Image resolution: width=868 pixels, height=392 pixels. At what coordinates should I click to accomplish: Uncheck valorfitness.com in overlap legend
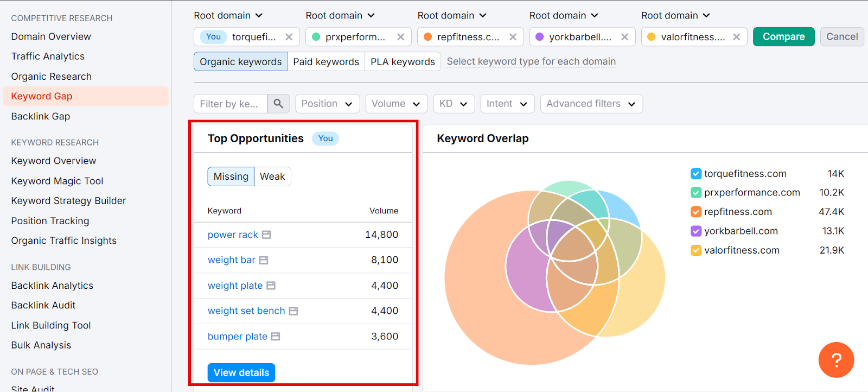click(x=696, y=250)
